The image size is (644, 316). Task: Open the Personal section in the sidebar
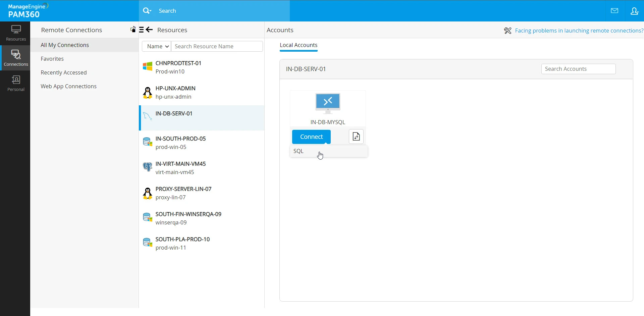pyautogui.click(x=15, y=83)
